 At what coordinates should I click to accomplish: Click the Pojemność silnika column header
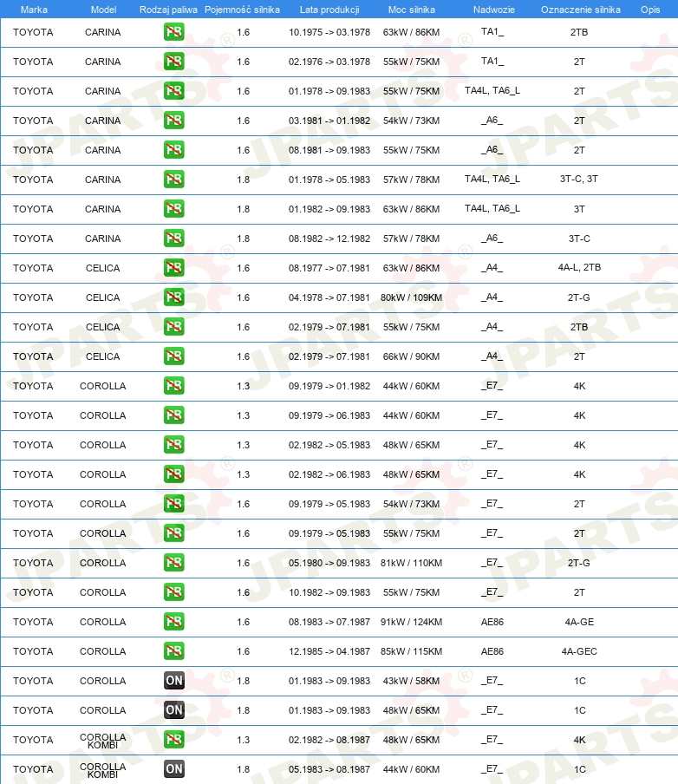tap(242, 10)
